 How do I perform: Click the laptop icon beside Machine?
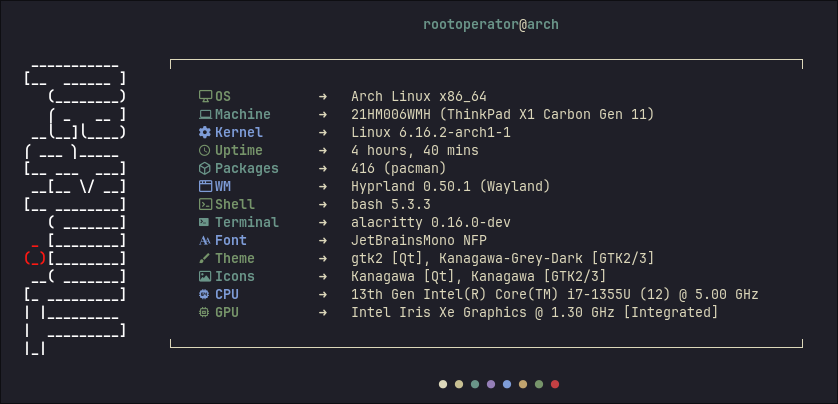coord(205,114)
